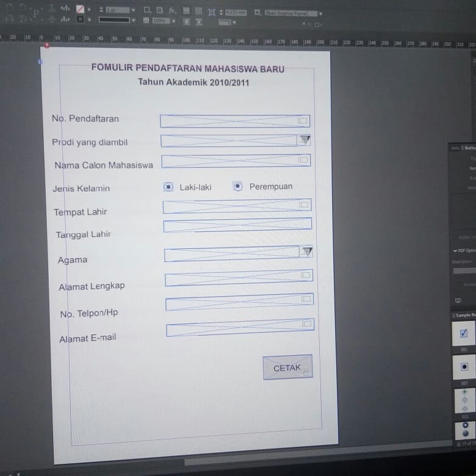This screenshot has height=476, width=476.
Task: Click the stroke color swatch in control bar
Action: coord(80,20)
